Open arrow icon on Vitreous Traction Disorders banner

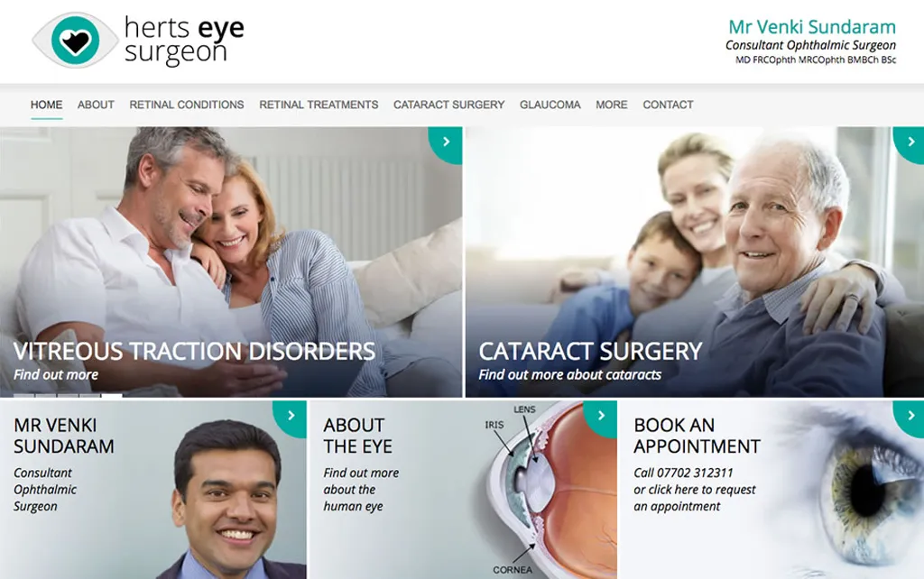click(446, 142)
